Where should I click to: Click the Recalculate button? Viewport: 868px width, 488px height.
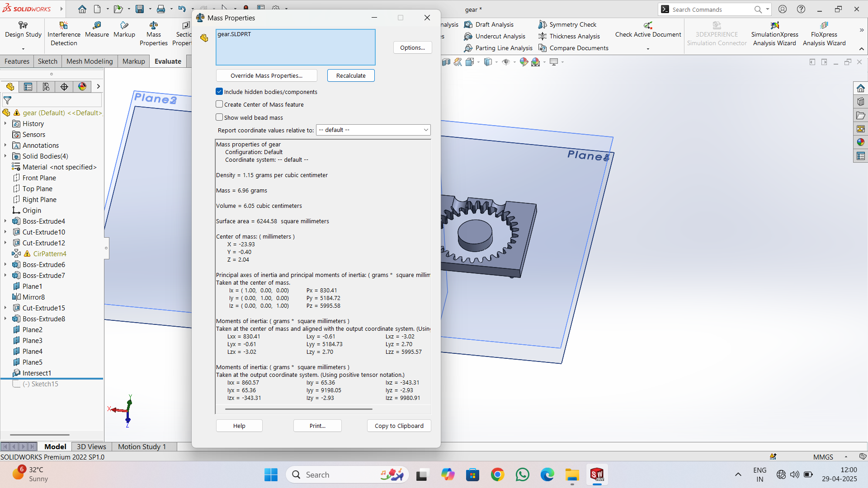(x=351, y=75)
